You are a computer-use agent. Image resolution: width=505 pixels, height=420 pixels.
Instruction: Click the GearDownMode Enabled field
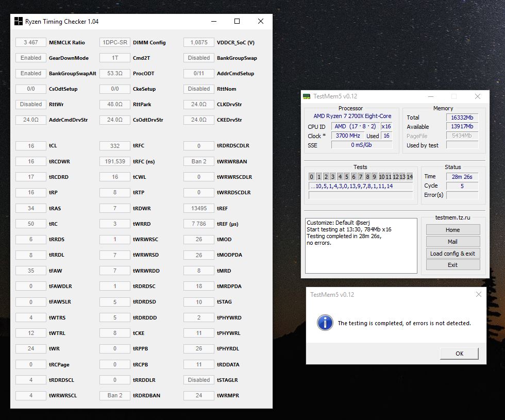tap(31, 58)
